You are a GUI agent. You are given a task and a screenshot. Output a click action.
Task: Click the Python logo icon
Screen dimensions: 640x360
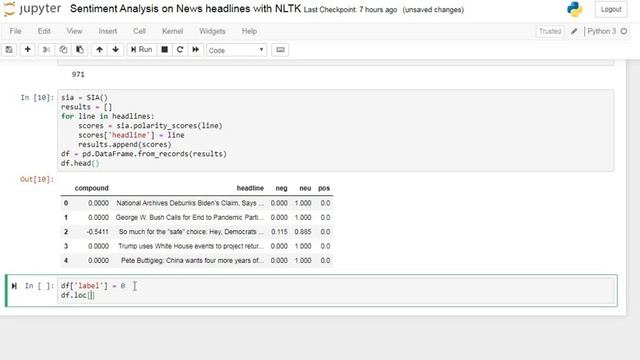[574, 9]
